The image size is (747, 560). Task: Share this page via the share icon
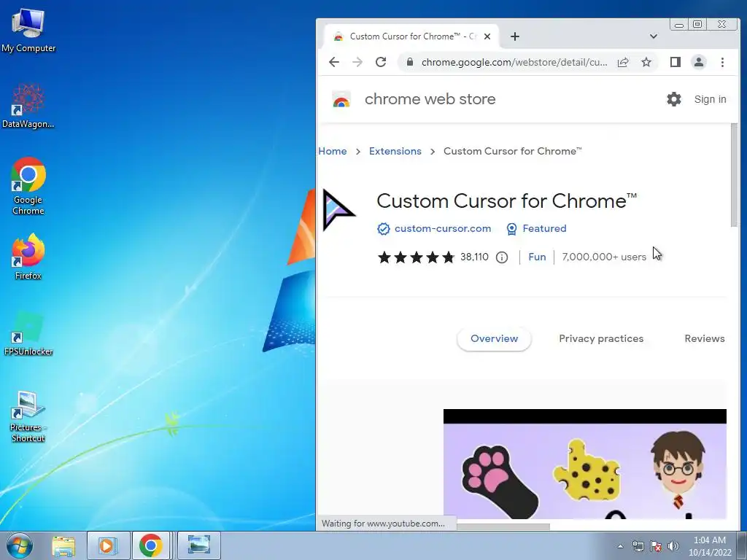pyautogui.click(x=623, y=62)
